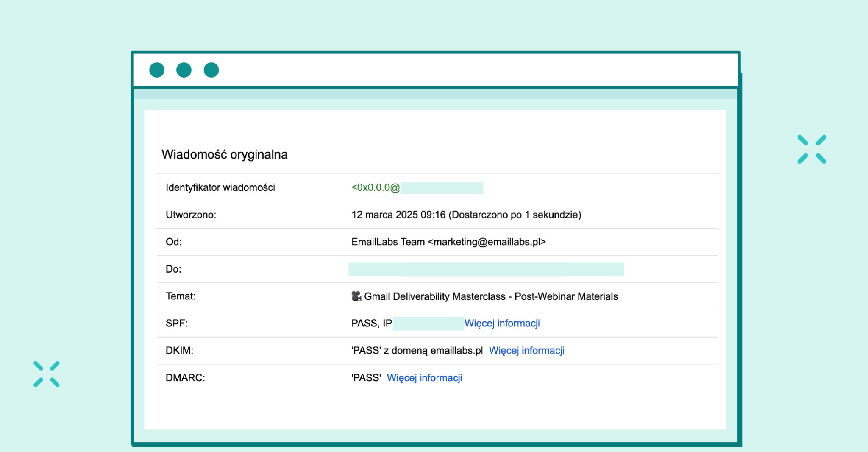Select sender address marketing@emaillabs.pl
Screen dimensions: 868x452
[487, 242]
